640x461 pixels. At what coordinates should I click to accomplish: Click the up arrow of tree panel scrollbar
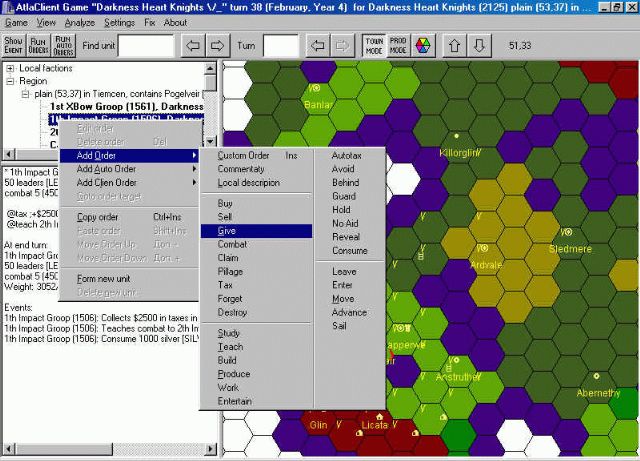210,68
